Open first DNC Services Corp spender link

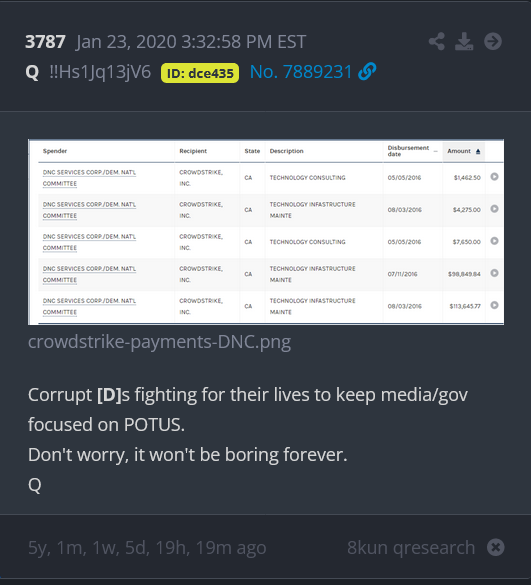[x=89, y=178]
